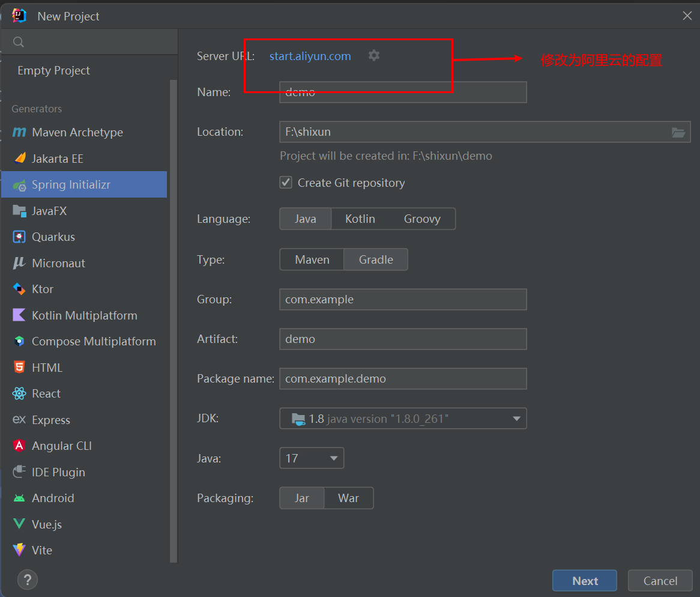Select the Ktor generator label
700x597 pixels.
[x=43, y=289]
